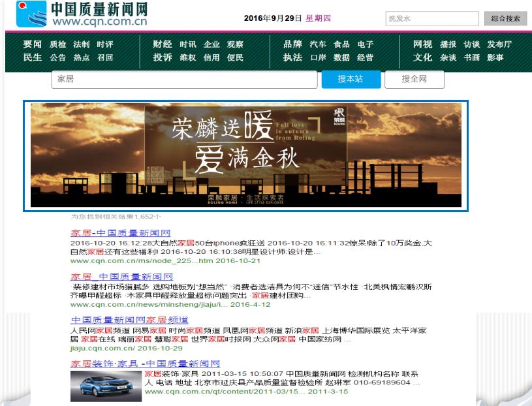Open the 民生 navigation item
The height and width of the screenshot is (406, 532).
pyautogui.click(x=33, y=57)
